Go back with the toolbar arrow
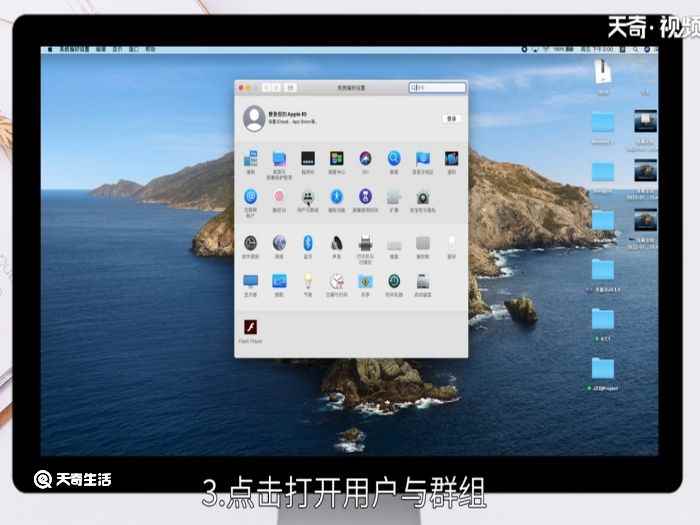The width and height of the screenshot is (700, 525). coord(266,88)
